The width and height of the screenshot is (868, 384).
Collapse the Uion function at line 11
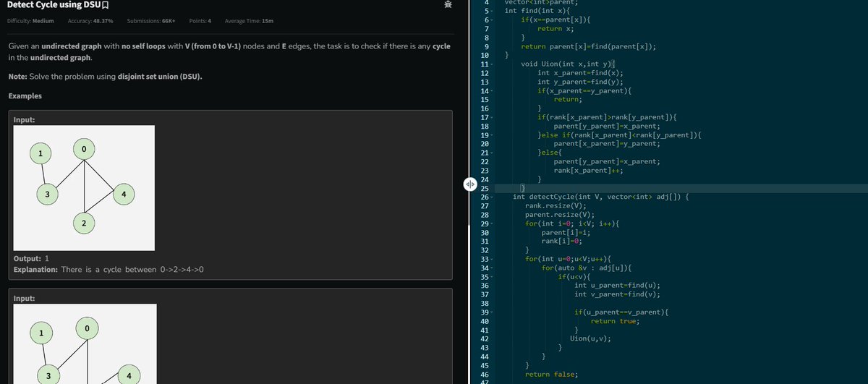[x=492, y=64]
